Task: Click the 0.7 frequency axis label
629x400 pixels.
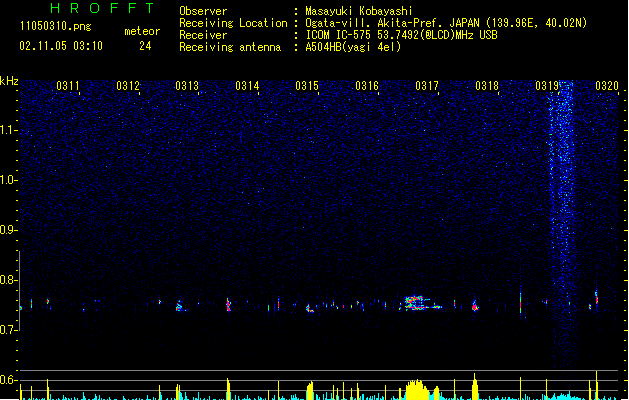Action: [9, 330]
